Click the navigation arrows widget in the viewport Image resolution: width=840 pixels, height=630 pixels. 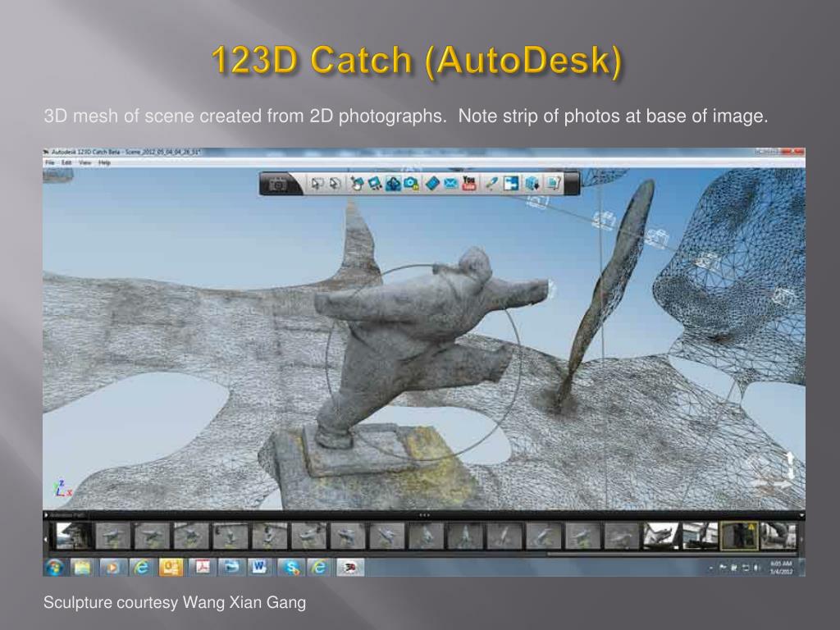click(773, 472)
